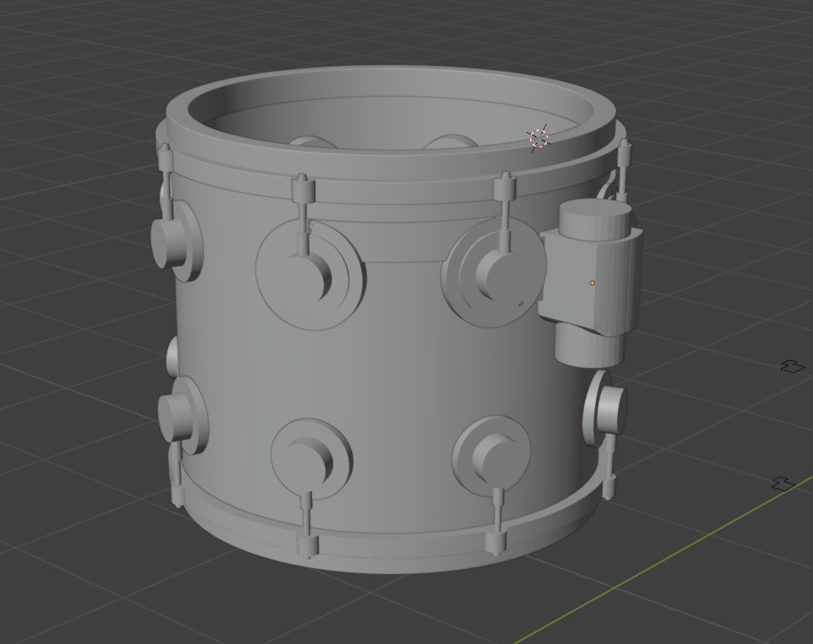
Task: Select the black outline object touching green axis
Action: pyautogui.click(x=783, y=484)
